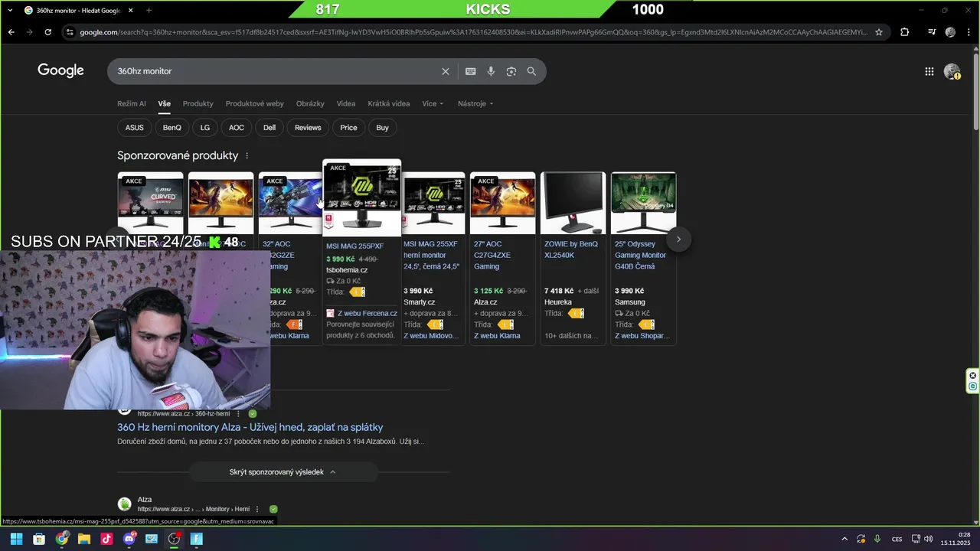The image size is (980, 551).
Task: Bookmark this page with the star icon
Action: tap(879, 32)
